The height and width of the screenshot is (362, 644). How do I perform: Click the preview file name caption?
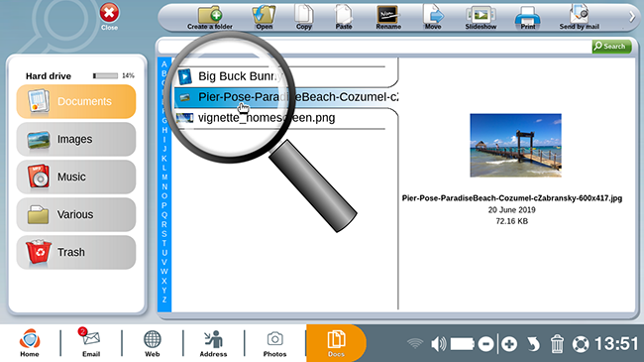(512, 198)
